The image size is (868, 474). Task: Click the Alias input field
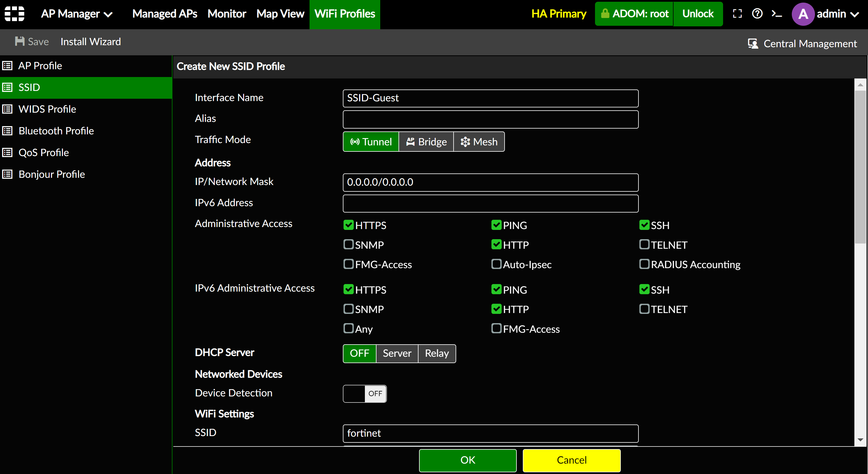click(490, 119)
